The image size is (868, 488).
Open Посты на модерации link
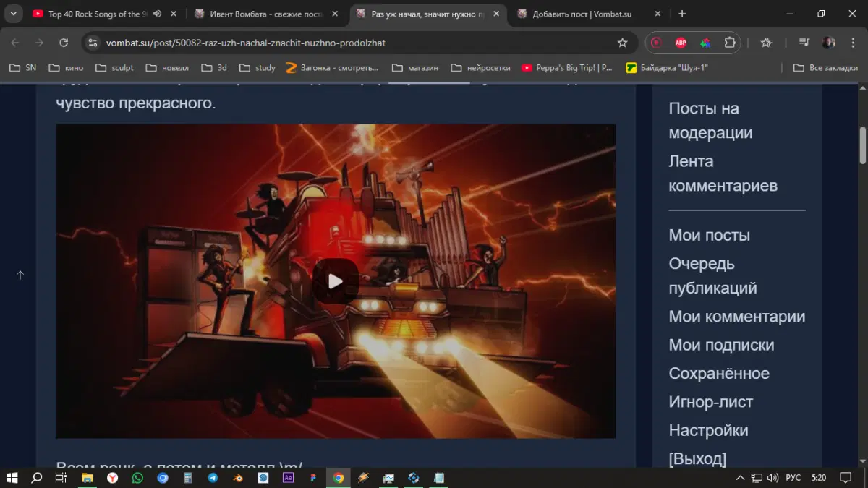710,121
